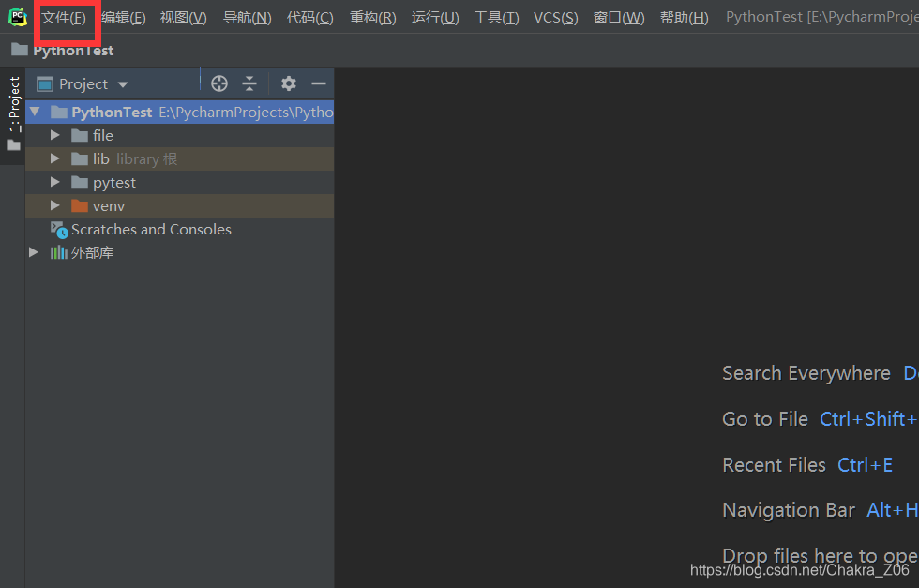
Task: Hide the Project panel with minus icon
Action: pyautogui.click(x=319, y=83)
